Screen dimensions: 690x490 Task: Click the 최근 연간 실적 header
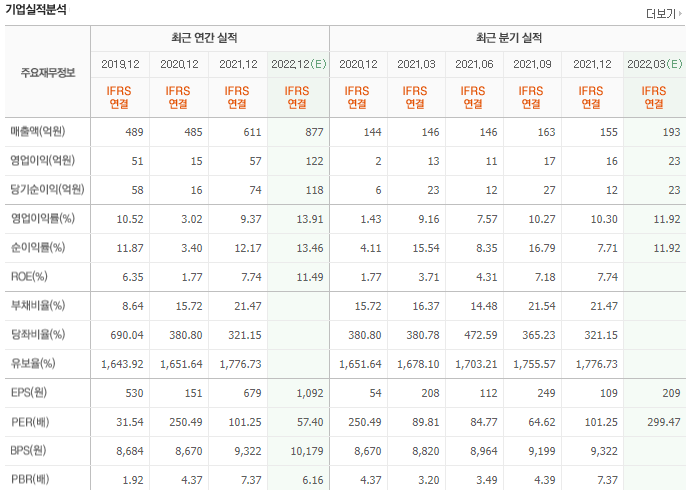click(x=204, y=38)
